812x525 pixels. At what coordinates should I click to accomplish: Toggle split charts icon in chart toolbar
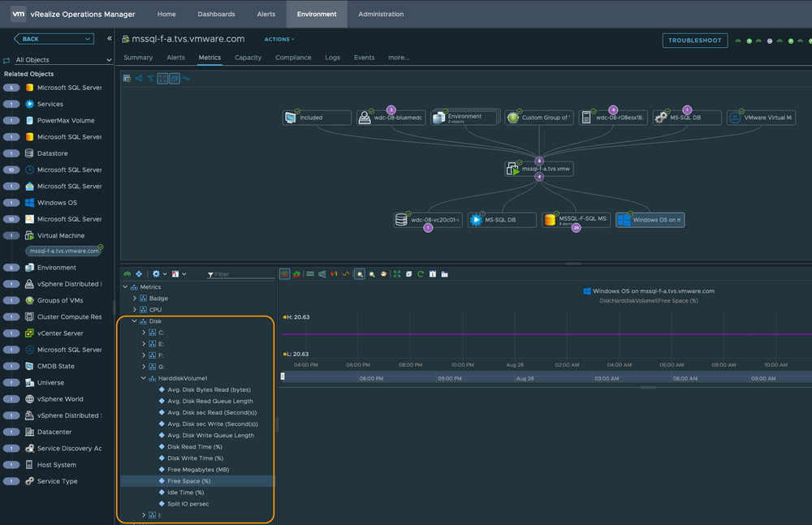pyautogui.click(x=285, y=274)
